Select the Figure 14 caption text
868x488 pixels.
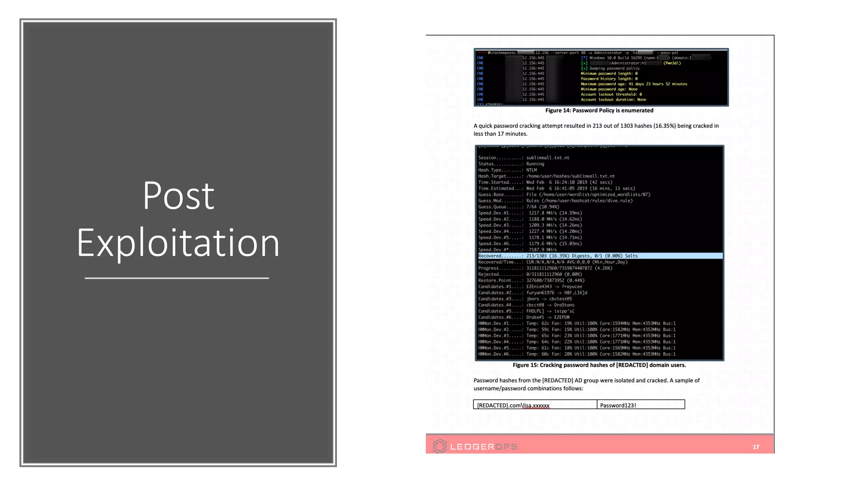pyautogui.click(x=599, y=111)
